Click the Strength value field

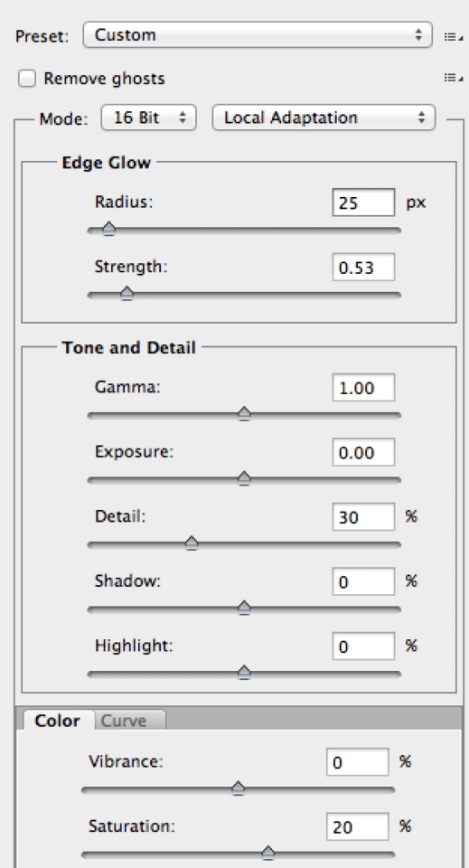tap(363, 268)
